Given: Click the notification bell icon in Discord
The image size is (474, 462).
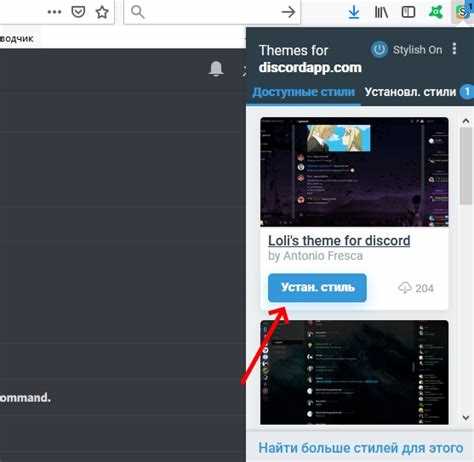Looking at the screenshot, I should click(x=216, y=69).
